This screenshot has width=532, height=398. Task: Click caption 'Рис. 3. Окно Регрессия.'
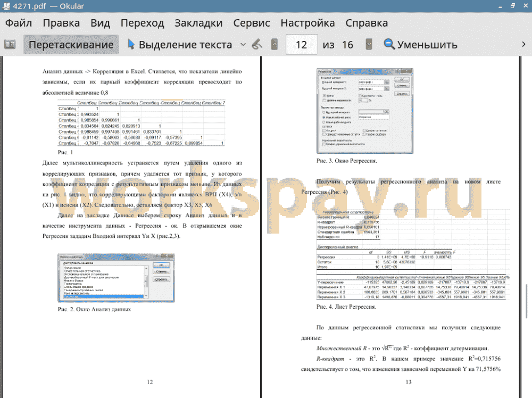pos(346,161)
